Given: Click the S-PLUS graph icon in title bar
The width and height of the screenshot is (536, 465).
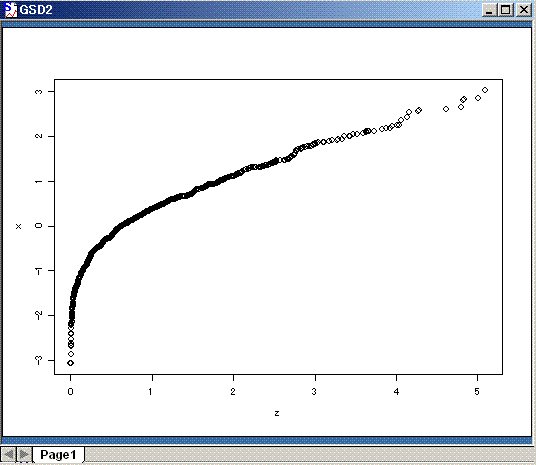Looking at the screenshot, I should pos(11,10).
